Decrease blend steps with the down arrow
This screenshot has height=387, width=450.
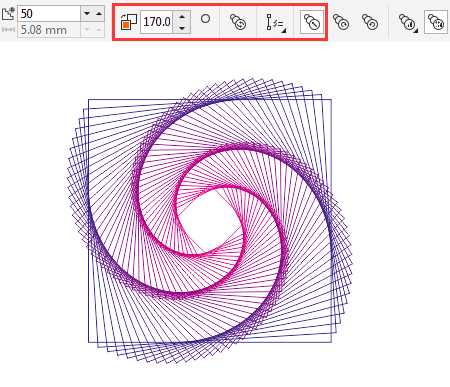[87, 14]
